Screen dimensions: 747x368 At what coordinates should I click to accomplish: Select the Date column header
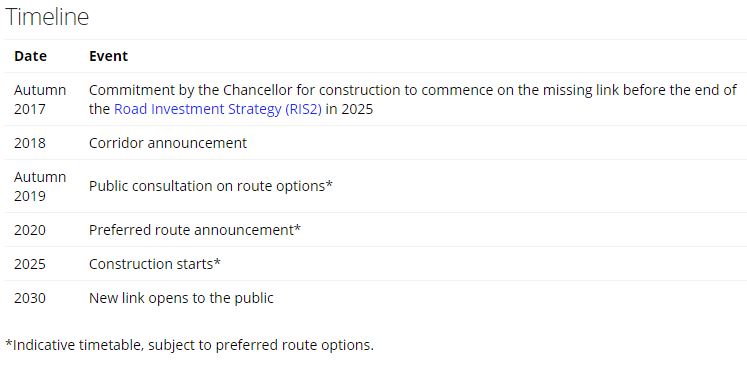pos(30,56)
